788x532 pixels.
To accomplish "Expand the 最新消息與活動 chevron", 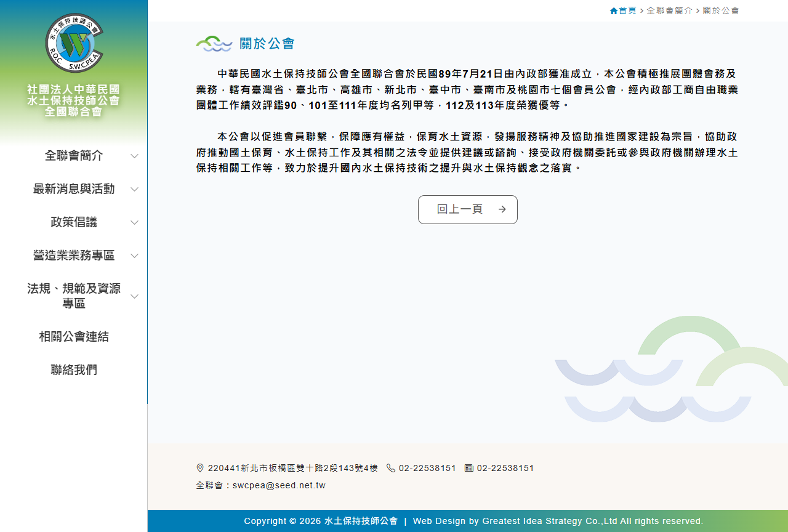I will [x=135, y=189].
